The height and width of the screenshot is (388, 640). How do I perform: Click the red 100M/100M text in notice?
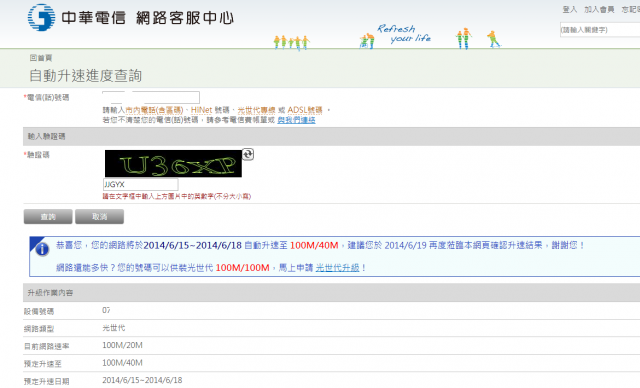click(242, 268)
